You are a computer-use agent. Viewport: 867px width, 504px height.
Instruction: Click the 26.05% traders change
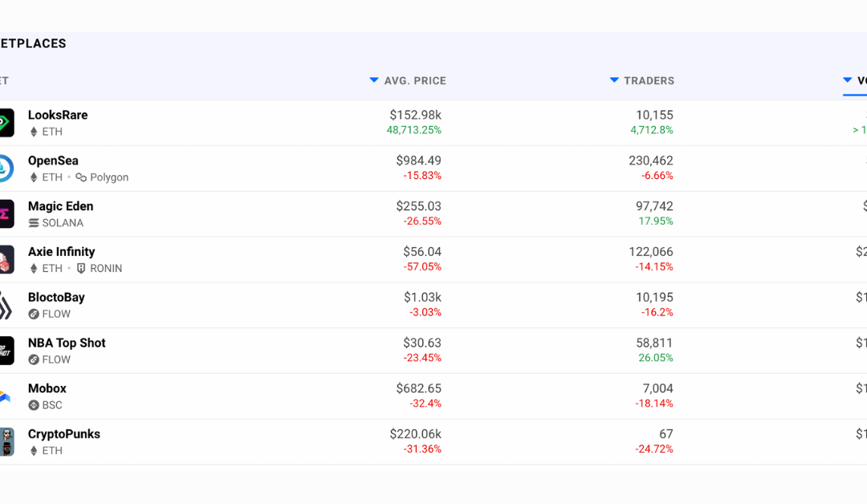coord(656,358)
